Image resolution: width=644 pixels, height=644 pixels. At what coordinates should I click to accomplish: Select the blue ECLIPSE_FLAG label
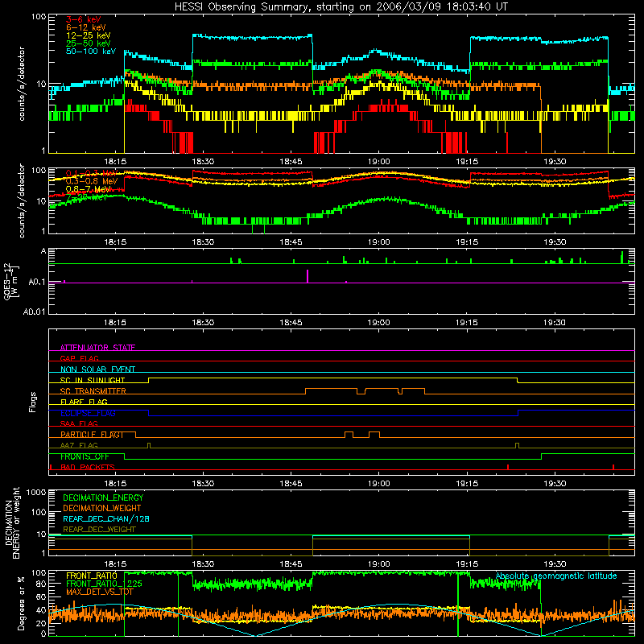88,413
